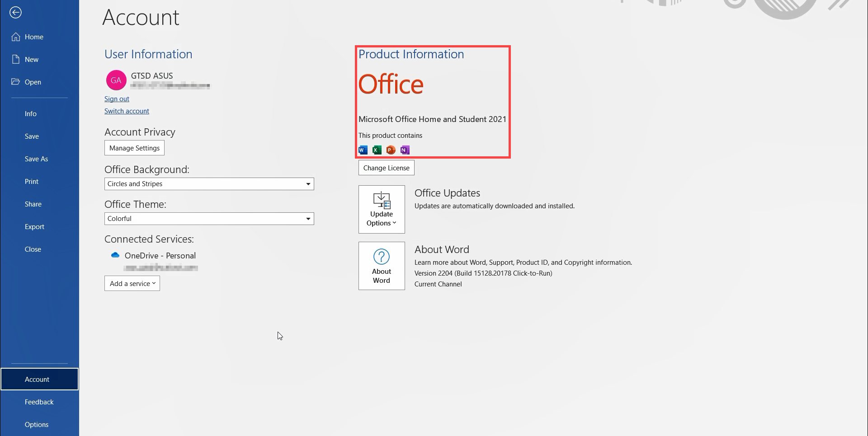Click the GA user avatar circle
This screenshot has width=868, height=436.
click(116, 80)
